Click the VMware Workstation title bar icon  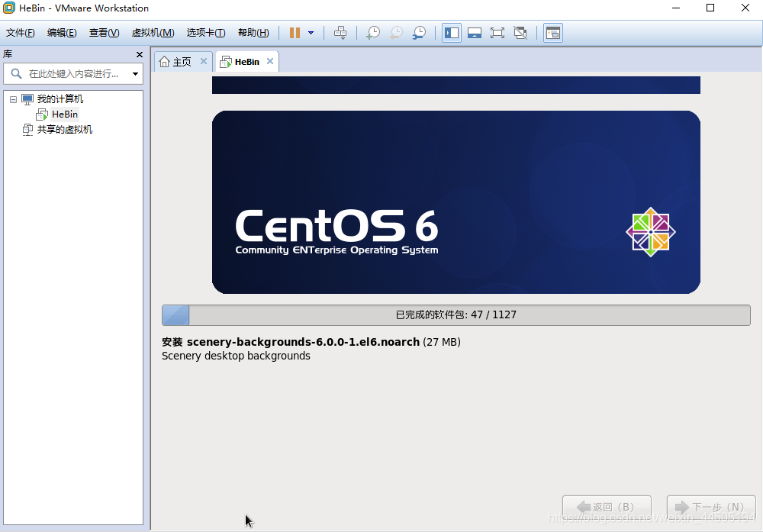(8, 8)
